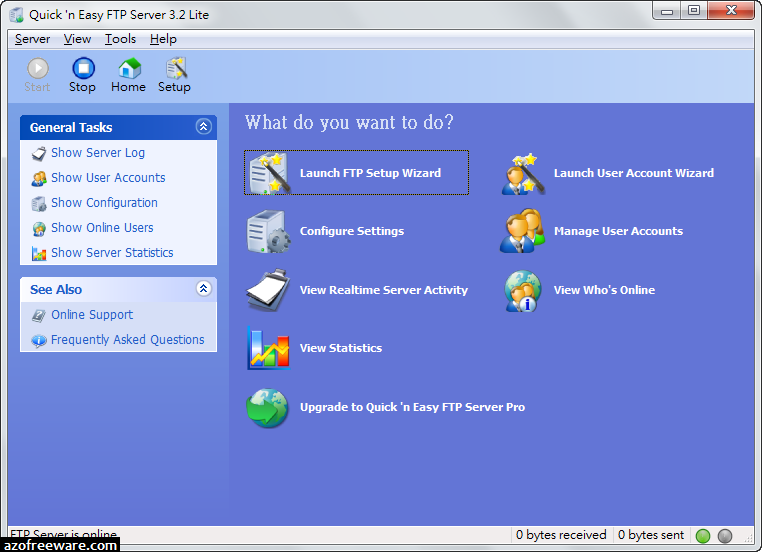The height and width of the screenshot is (552, 762).
Task: Click the Show Online Users globe icon
Action: 39,228
